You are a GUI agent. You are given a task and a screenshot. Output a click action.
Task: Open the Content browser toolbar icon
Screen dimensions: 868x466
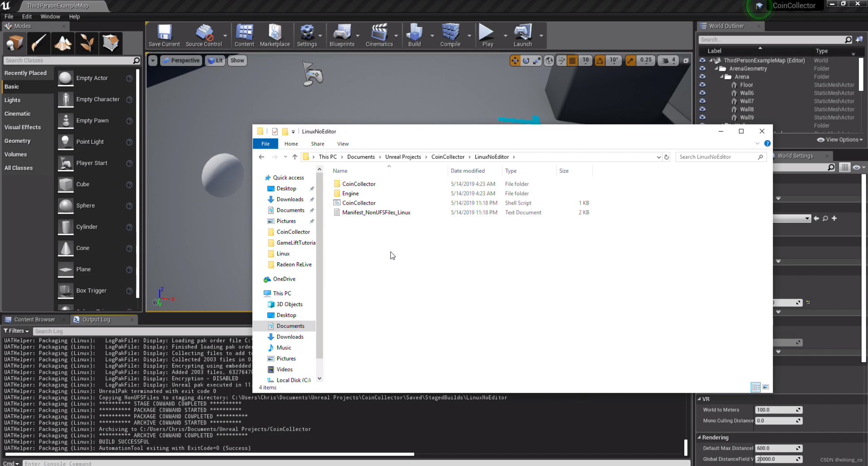click(x=244, y=35)
